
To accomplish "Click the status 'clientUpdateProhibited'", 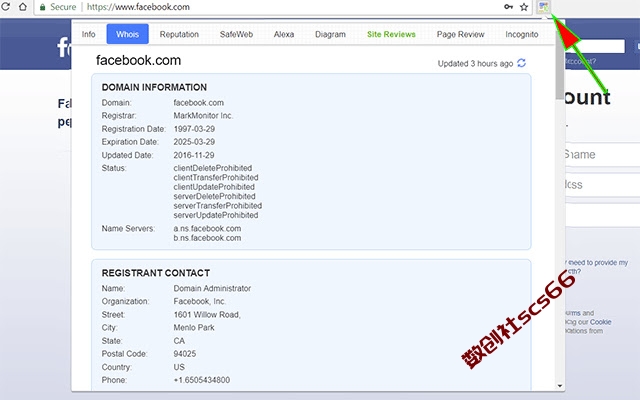I will (x=214, y=187).
